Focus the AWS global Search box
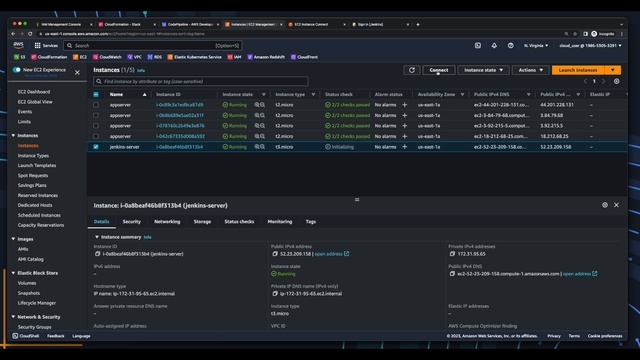The image size is (640, 360). tap(153, 46)
